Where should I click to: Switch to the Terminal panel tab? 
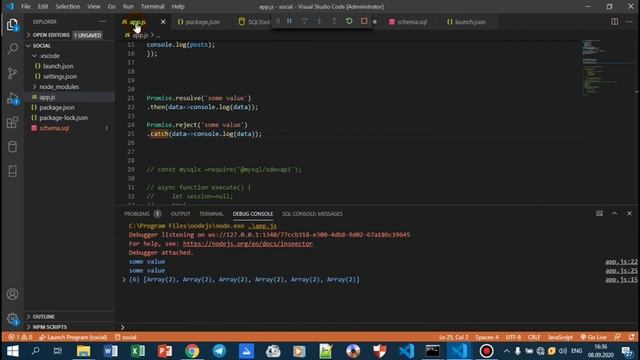[211, 214]
